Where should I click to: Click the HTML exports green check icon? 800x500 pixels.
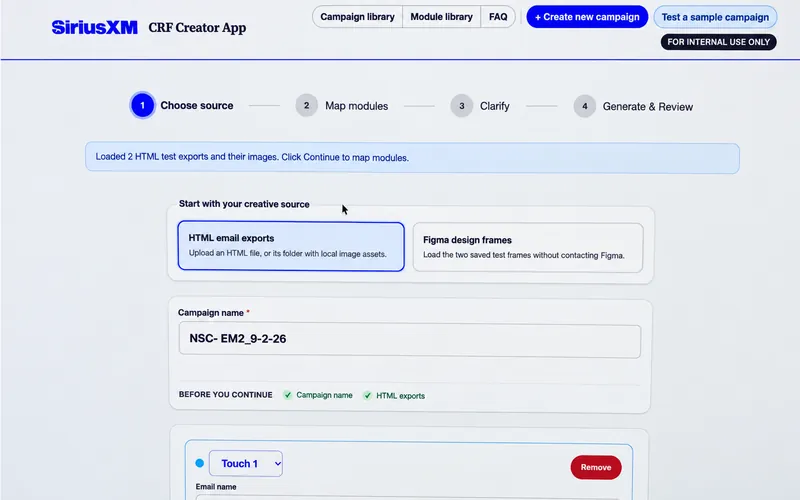[x=367, y=395]
